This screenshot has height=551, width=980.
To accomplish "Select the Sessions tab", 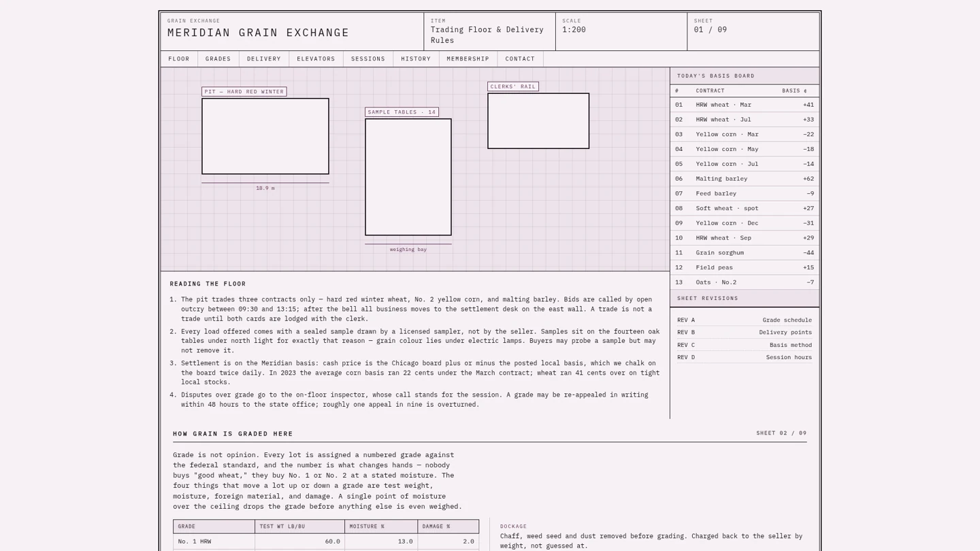I will pos(368,59).
